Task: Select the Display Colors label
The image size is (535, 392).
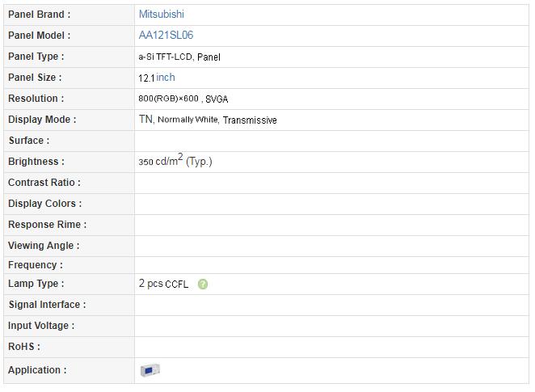Action: 45,204
